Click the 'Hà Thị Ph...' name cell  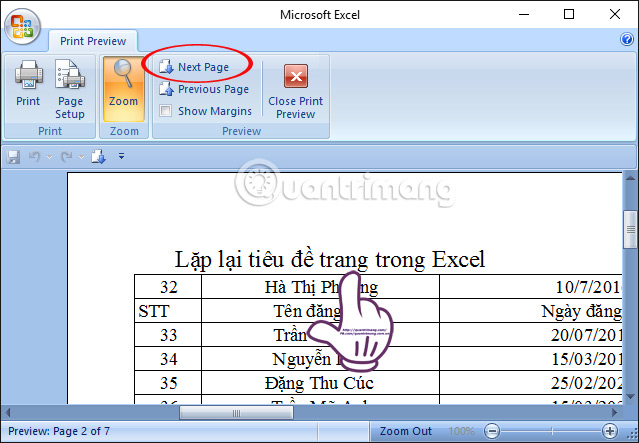pyautogui.click(x=320, y=287)
